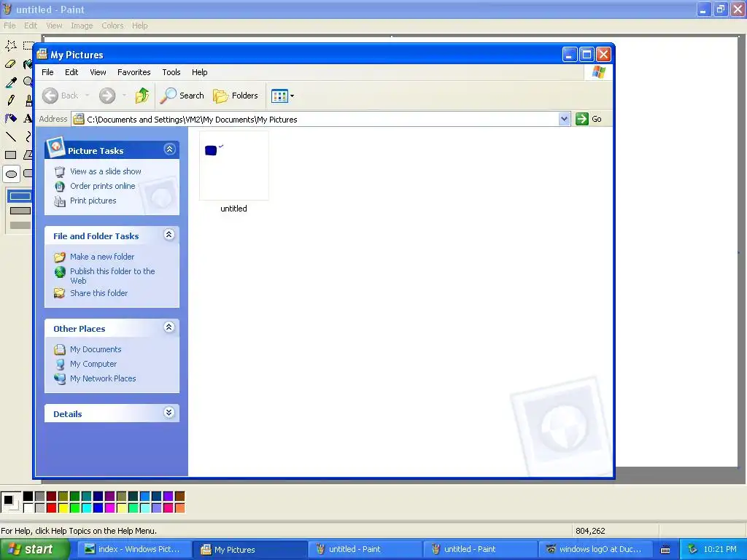Select the untitled picture thumbnail

click(x=234, y=166)
